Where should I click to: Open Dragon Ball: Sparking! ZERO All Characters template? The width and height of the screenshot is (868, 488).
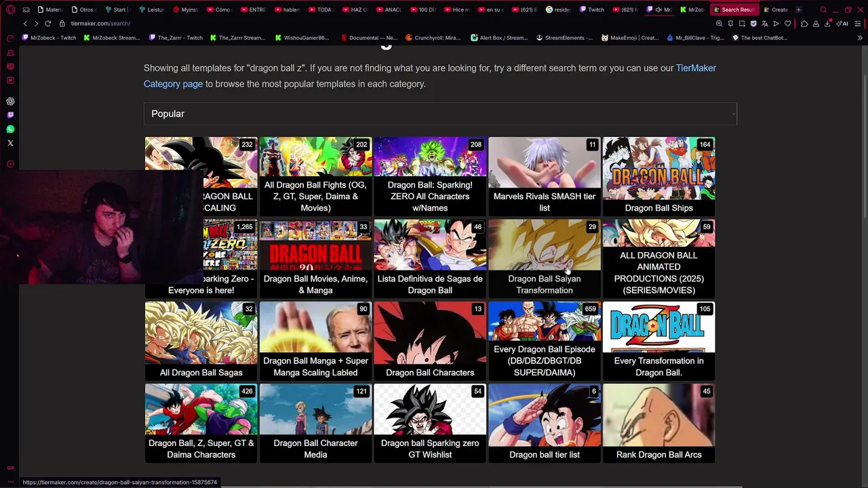[x=430, y=176]
